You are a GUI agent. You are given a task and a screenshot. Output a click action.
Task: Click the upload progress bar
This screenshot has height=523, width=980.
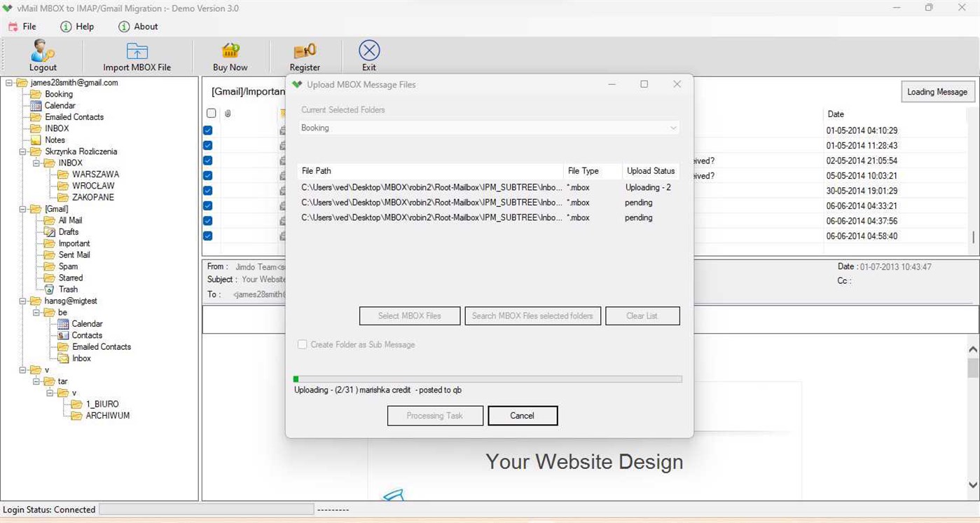click(487, 379)
